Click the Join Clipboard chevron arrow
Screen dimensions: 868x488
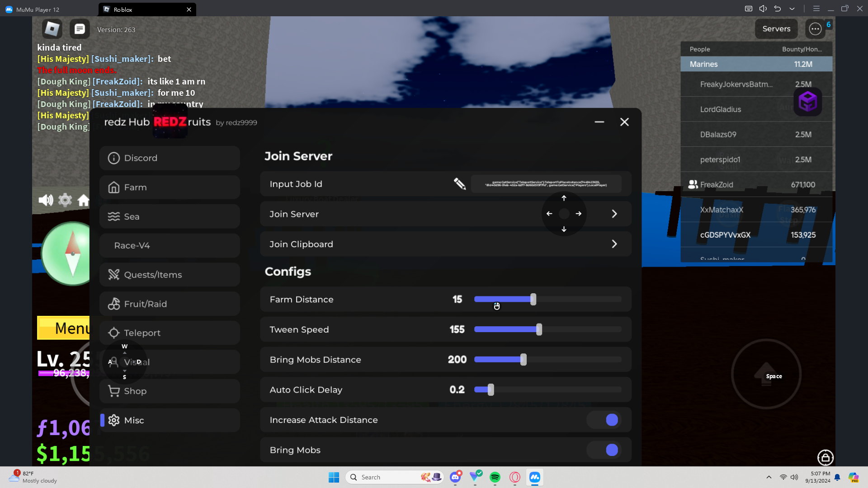coord(614,244)
